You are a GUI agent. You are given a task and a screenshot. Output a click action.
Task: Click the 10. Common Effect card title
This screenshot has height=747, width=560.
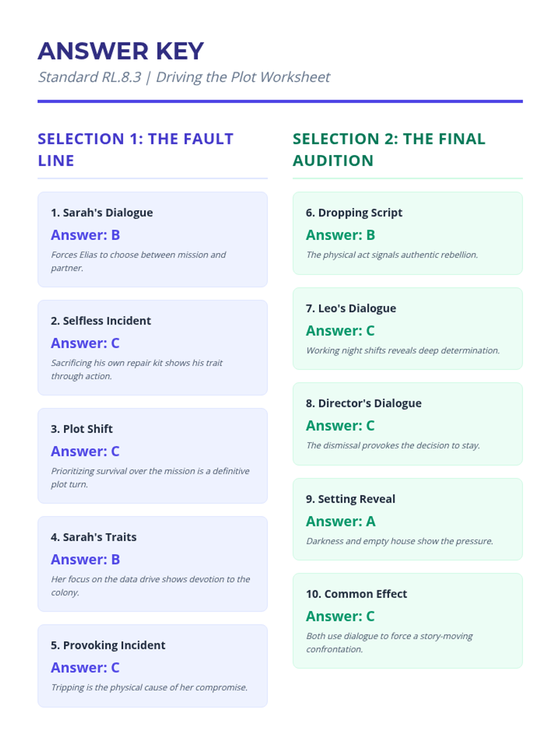(x=357, y=594)
